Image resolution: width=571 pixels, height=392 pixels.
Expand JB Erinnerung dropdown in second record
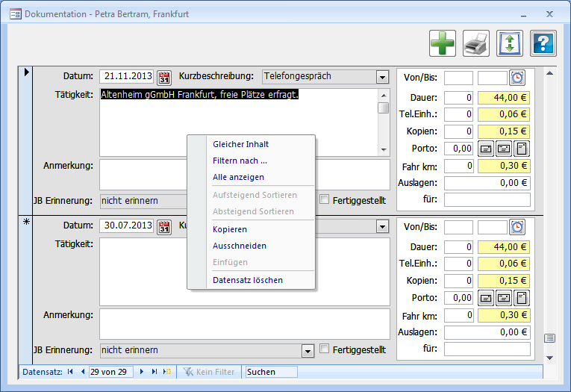[x=308, y=351]
